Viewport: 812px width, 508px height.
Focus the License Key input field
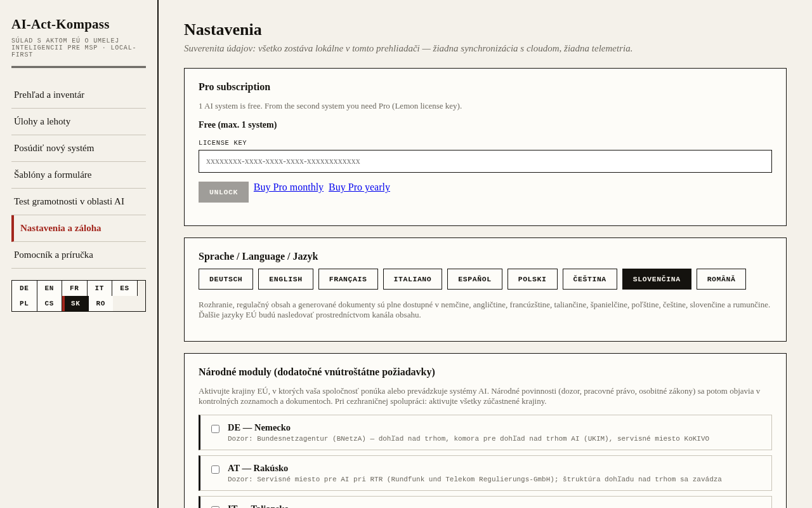click(x=485, y=161)
